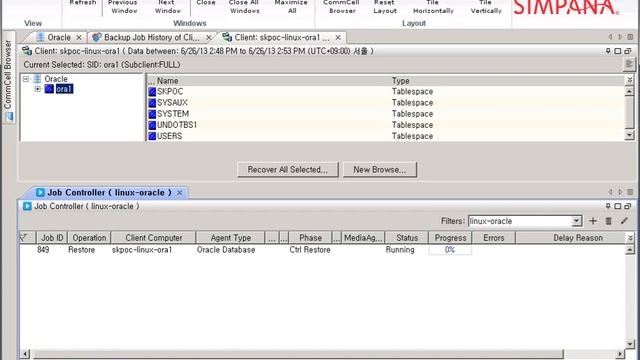Select the SYSAUX row name
The height and width of the screenshot is (360, 640).
pos(172,102)
